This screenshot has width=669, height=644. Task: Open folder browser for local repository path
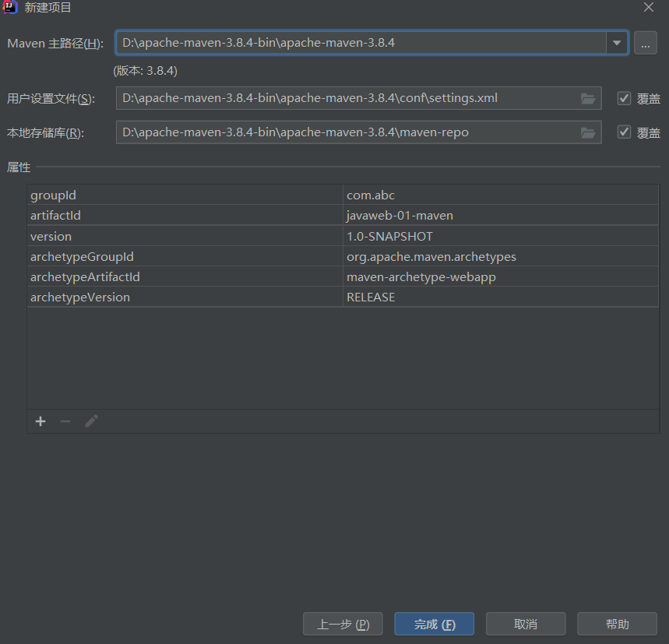(x=588, y=132)
